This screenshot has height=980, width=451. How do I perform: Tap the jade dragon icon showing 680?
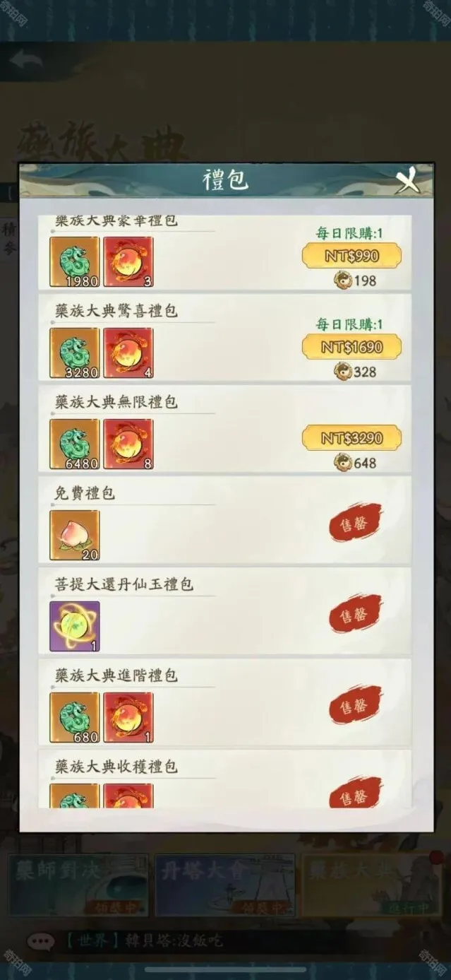click(75, 717)
